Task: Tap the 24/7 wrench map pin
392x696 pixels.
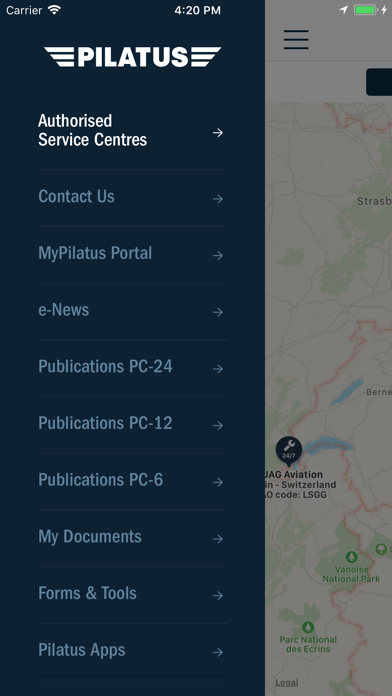Action: coord(289,451)
